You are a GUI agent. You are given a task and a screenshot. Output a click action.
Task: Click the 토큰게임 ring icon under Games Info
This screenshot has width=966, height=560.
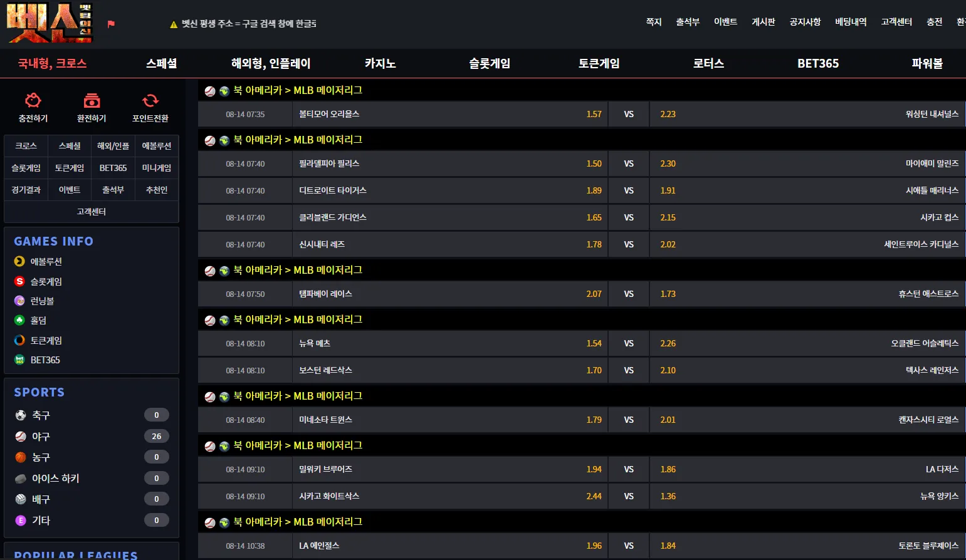[x=19, y=340]
